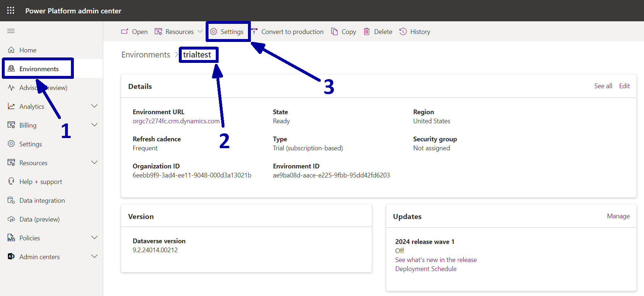This screenshot has height=296, width=644.
Task: Click the Trial (subscription-based) type value
Action: [x=308, y=148]
